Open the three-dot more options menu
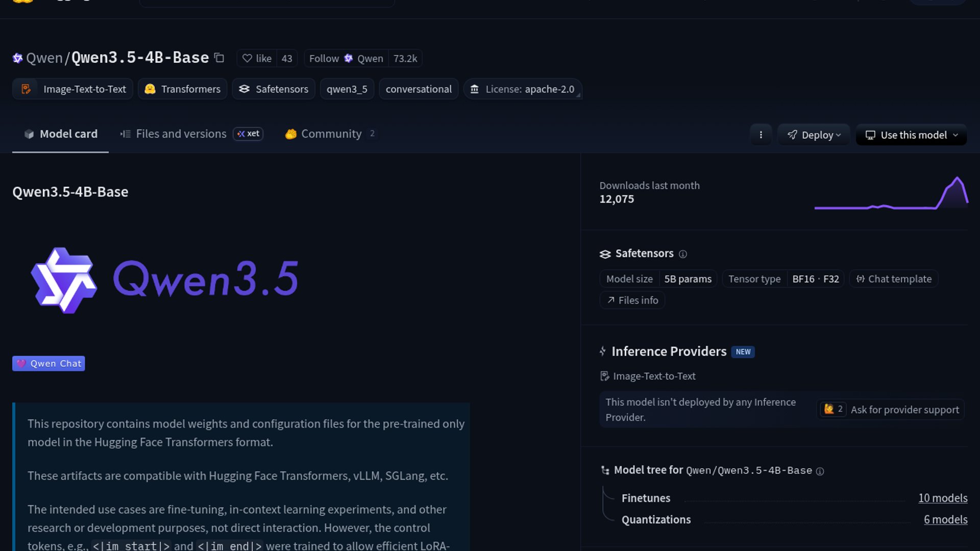 click(x=761, y=135)
